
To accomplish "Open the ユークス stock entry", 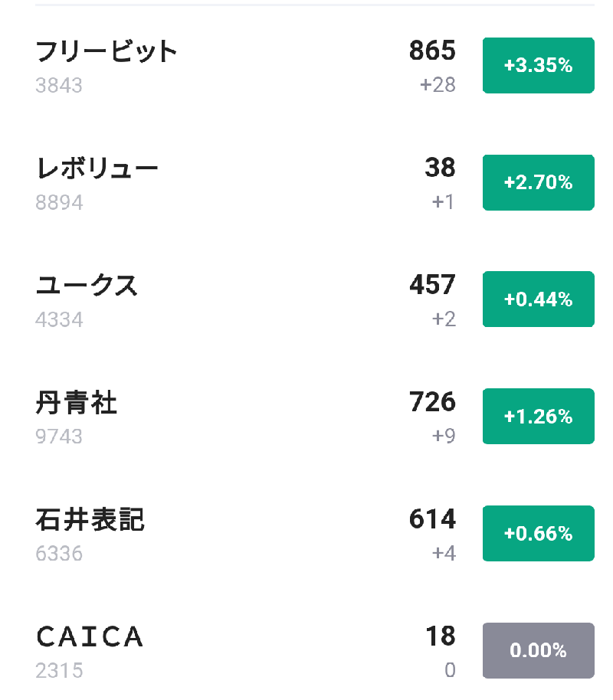I will point(87,286).
